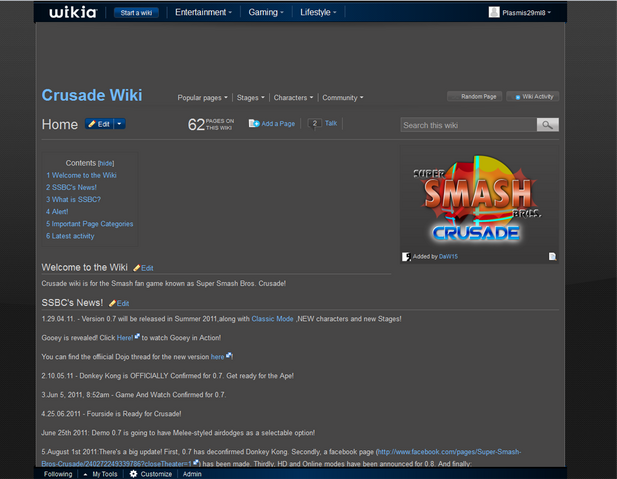This screenshot has height=479, width=617.
Task: Open the Entertainment menu
Action: tap(203, 13)
